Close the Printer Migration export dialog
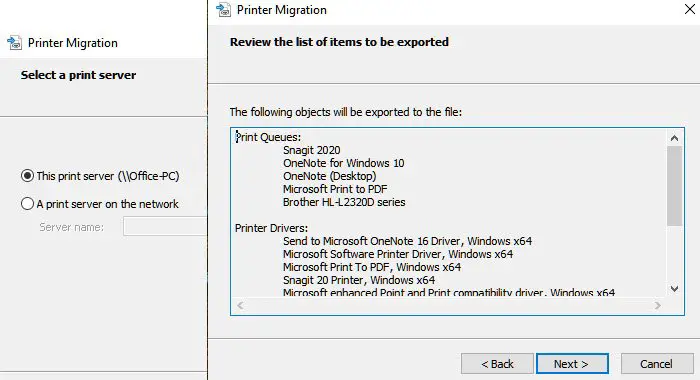700x380 pixels. tap(689, 9)
